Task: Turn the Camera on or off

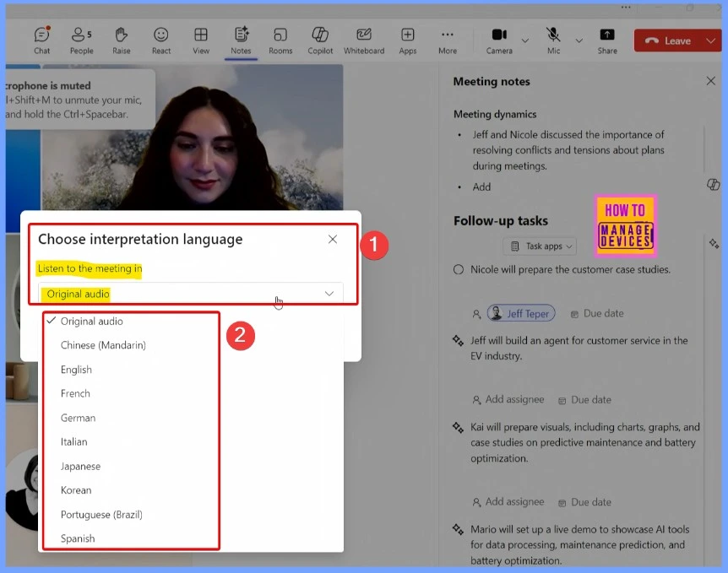Action: click(500, 41)
